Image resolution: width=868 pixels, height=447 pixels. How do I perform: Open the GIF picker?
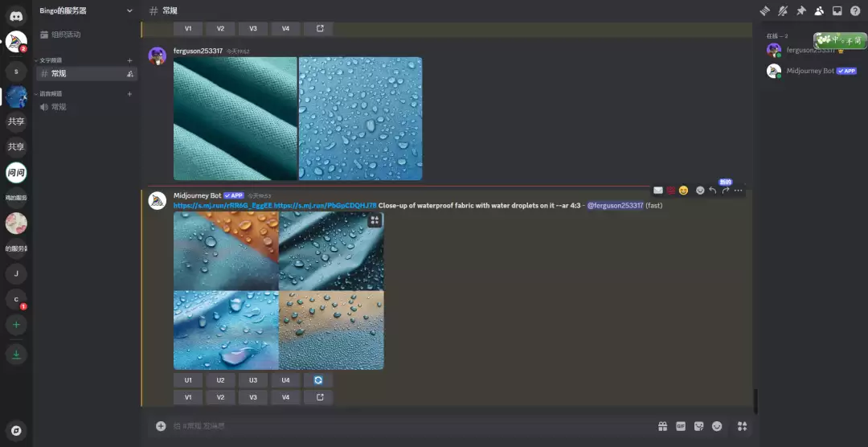pos(681,426)
